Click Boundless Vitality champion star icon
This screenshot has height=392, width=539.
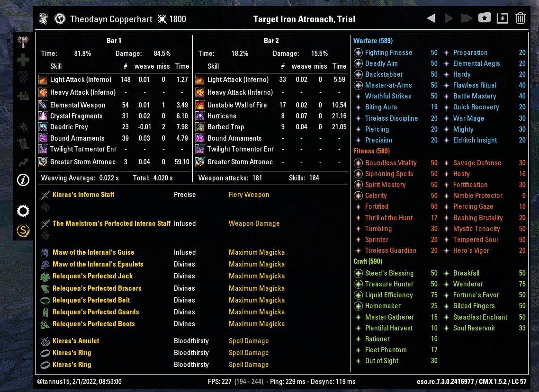point(358,163)
